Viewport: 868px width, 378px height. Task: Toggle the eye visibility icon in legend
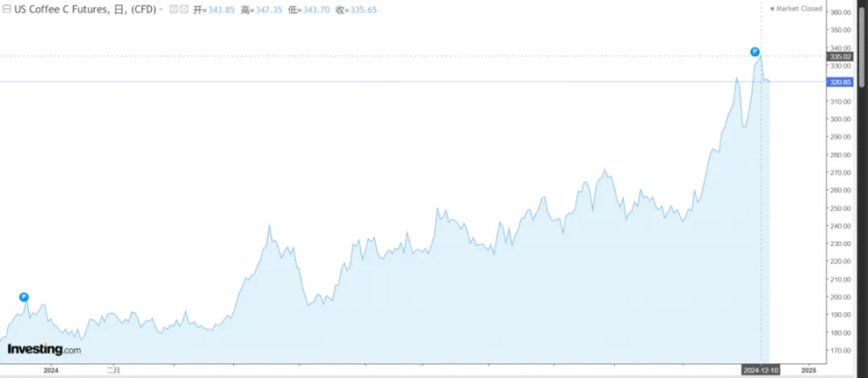pyautogui.click(x=174, y=9)
